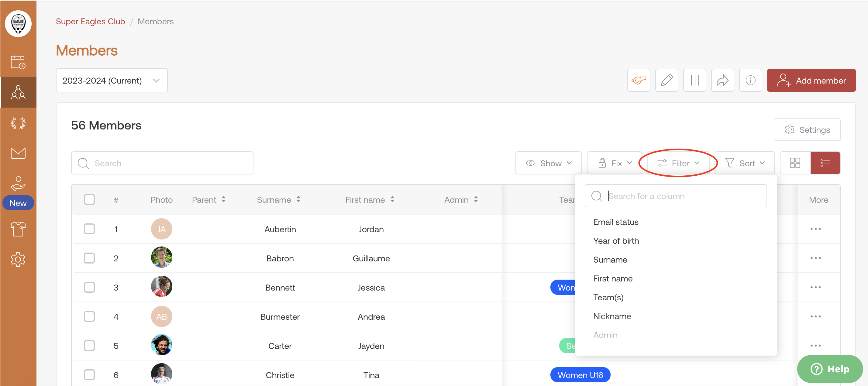Viewport: 868px width, 386px height.
Task: Choose Nickname filter option
Action: 612,316
